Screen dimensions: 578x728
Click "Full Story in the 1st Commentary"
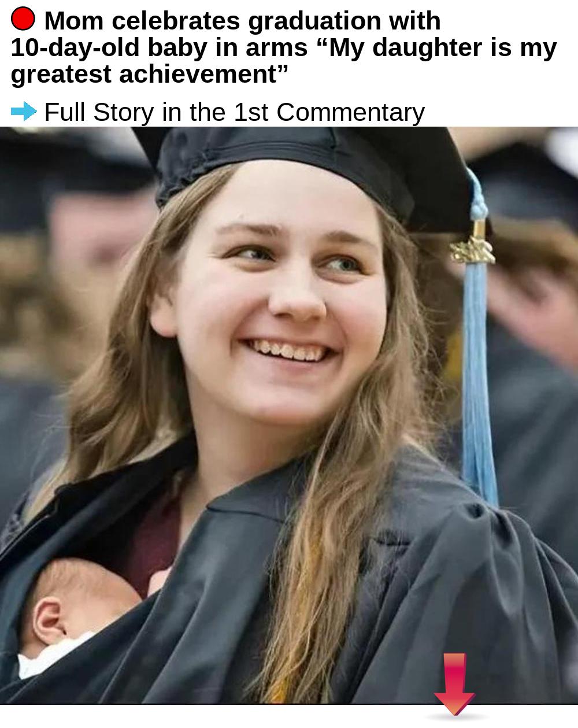point(234,112)
